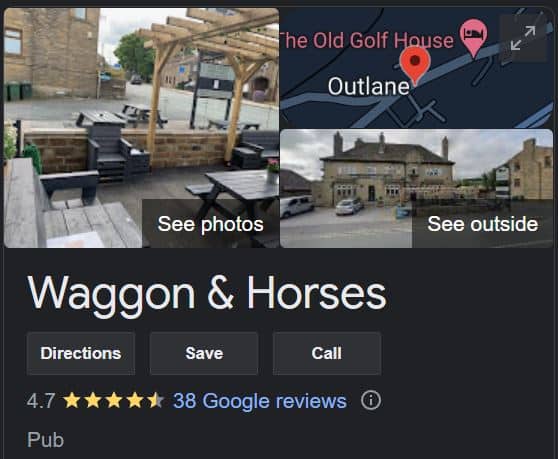Open the See photos overlay label
Image resolution: width=558 pixels, height=459 pixels.
coord(210,224)
